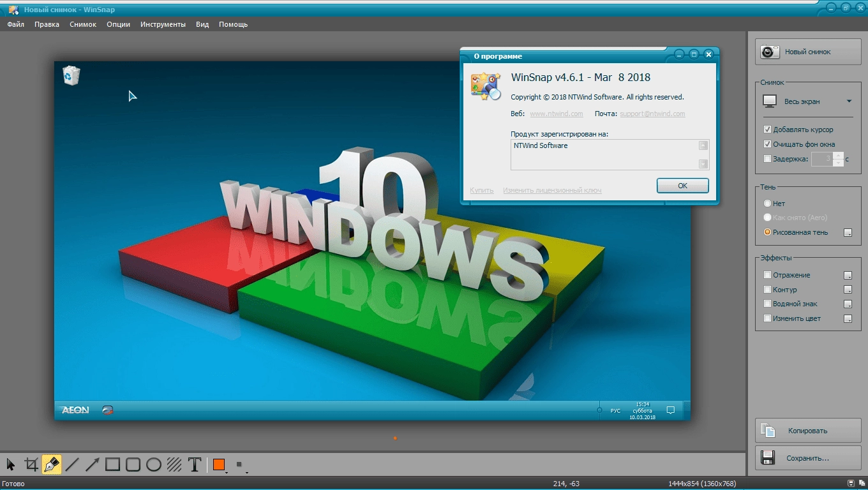Click the camera icon on Новый снимок
The height and width of the screenshot is (490, 868).
click(770, 52)
